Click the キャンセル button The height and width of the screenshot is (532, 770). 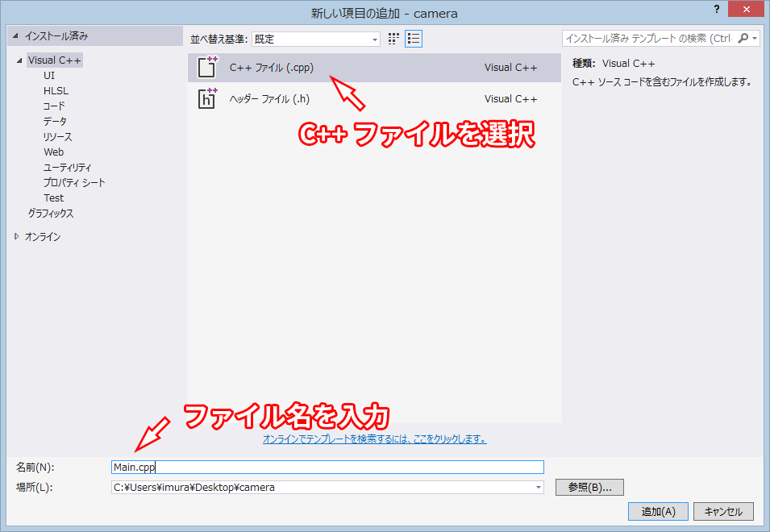tap(722, 511)
